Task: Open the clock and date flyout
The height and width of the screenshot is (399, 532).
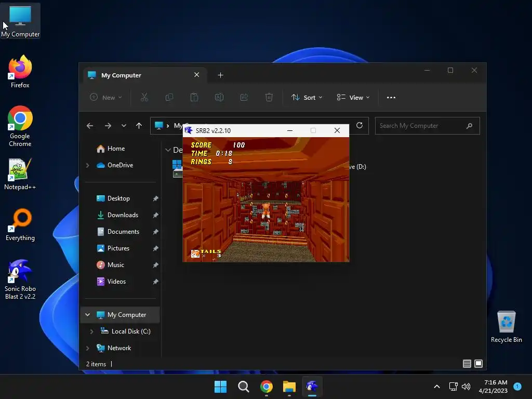Action: coord(493,387)
